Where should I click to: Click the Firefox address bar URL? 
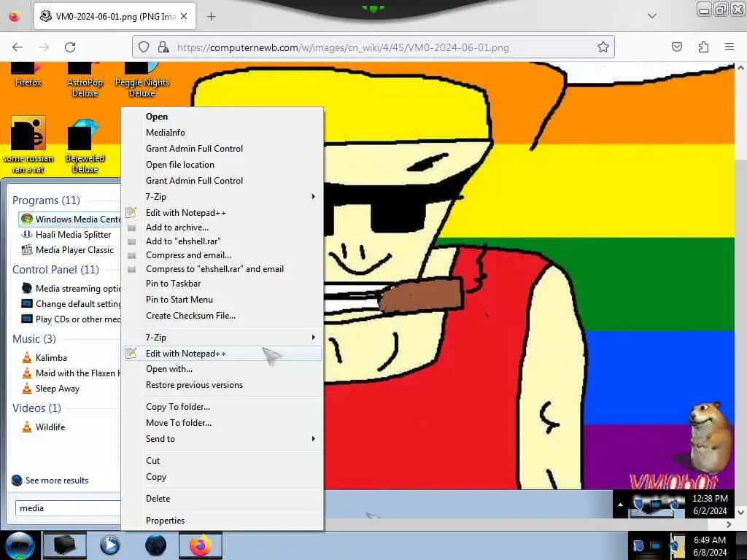pyautogui.click(x=343, y=47)
